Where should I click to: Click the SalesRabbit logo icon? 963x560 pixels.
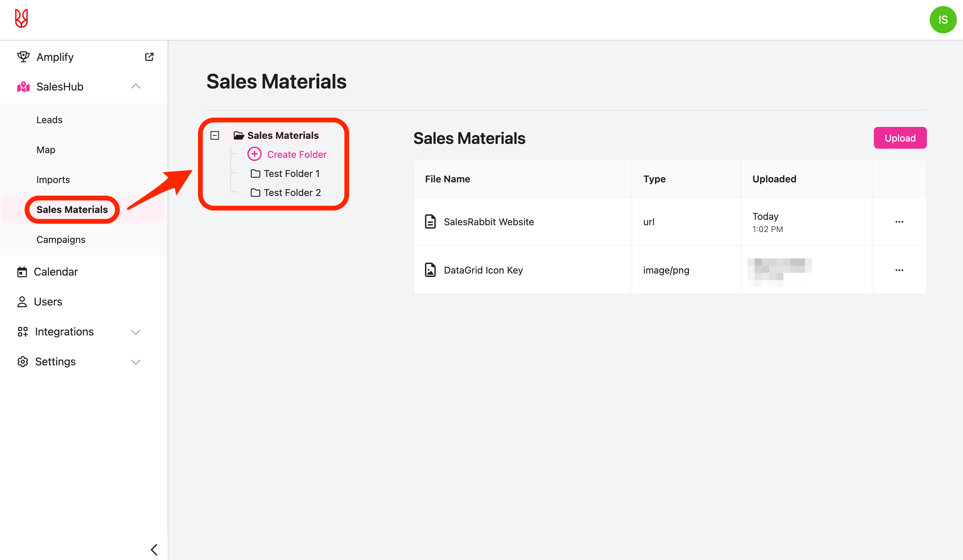[21, 18]
